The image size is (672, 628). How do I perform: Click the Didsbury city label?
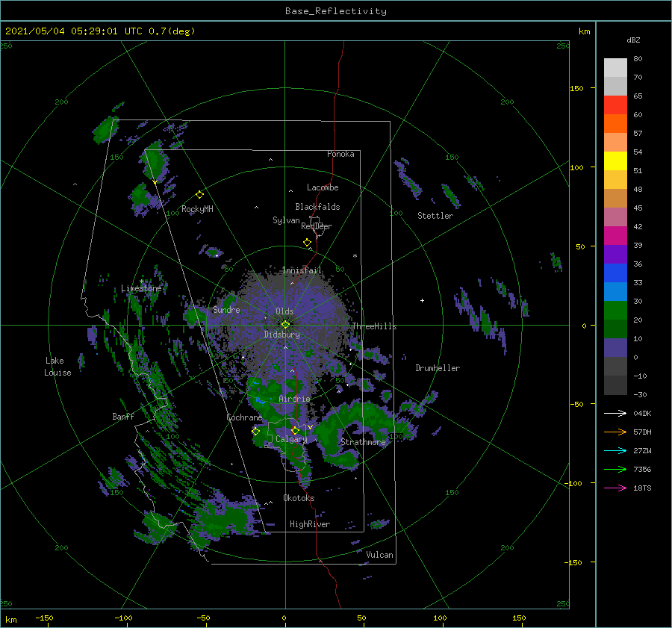tap(282, 335)
